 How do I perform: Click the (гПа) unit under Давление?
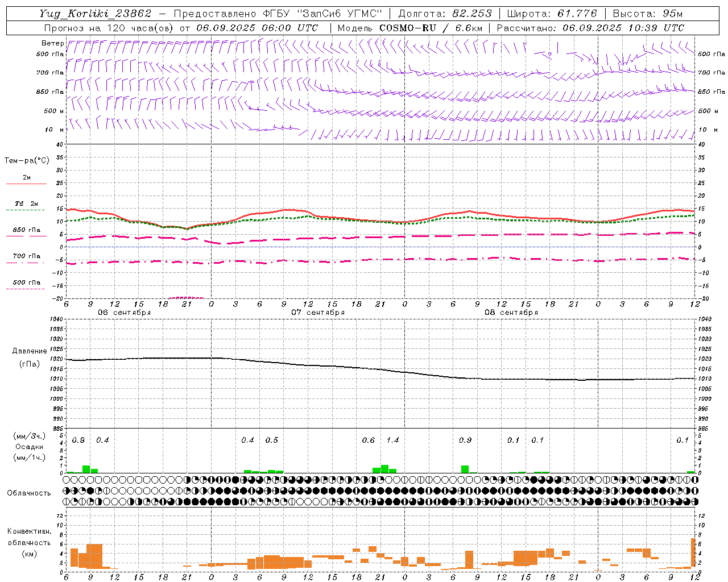pos(30,364)
